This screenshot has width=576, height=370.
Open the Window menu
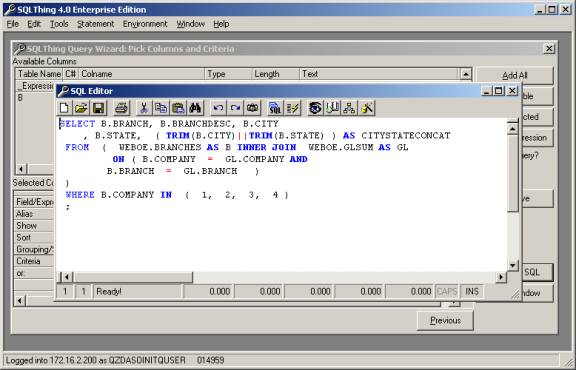point(191,24)
